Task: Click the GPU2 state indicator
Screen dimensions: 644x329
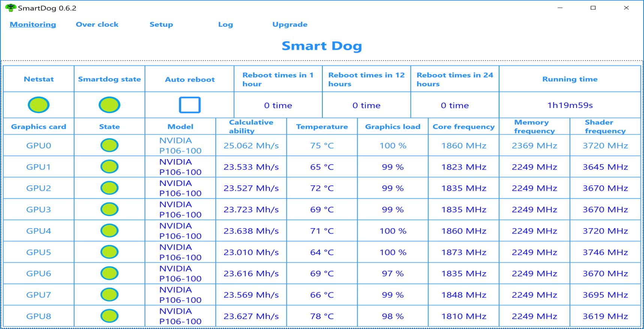Action: pyautogui.click(x=109, y=188)
